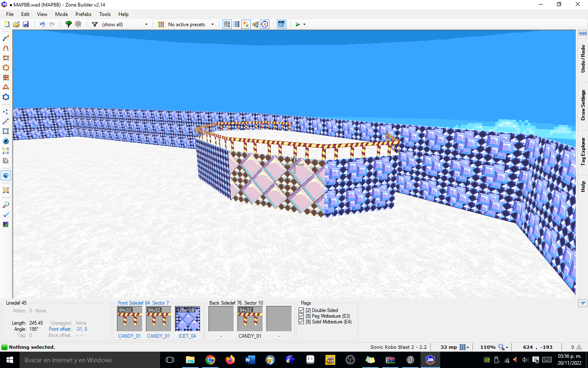Screen dimensions: 588x368
Task: Open the Mode menu
Action: click(62, 14)
